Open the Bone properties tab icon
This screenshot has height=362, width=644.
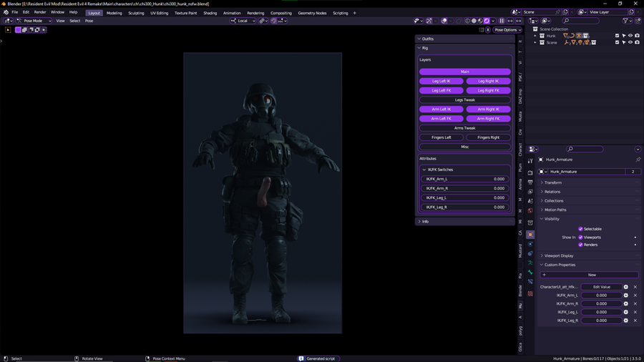(530, 272)
